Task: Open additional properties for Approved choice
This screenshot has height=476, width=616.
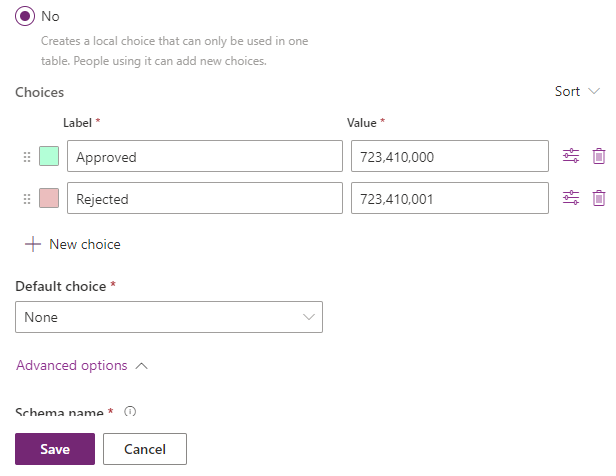Action: 570,156
